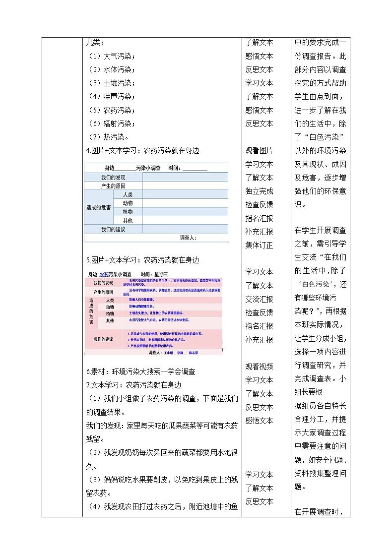The image size is (392, 555).
Task: Click '我们的建议' in the blank blue table
Action: point(113,230)
